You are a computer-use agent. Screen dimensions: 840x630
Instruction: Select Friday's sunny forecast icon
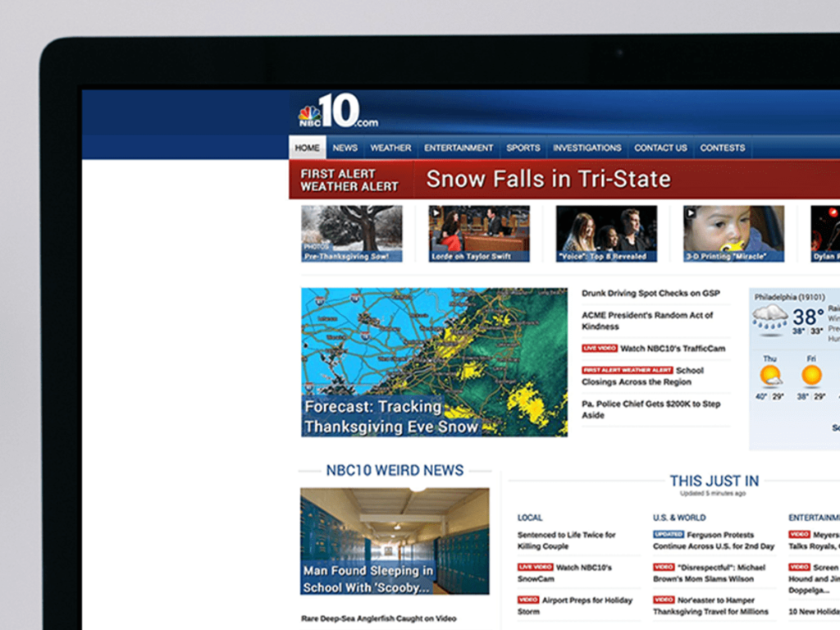(x=811, y=375)
